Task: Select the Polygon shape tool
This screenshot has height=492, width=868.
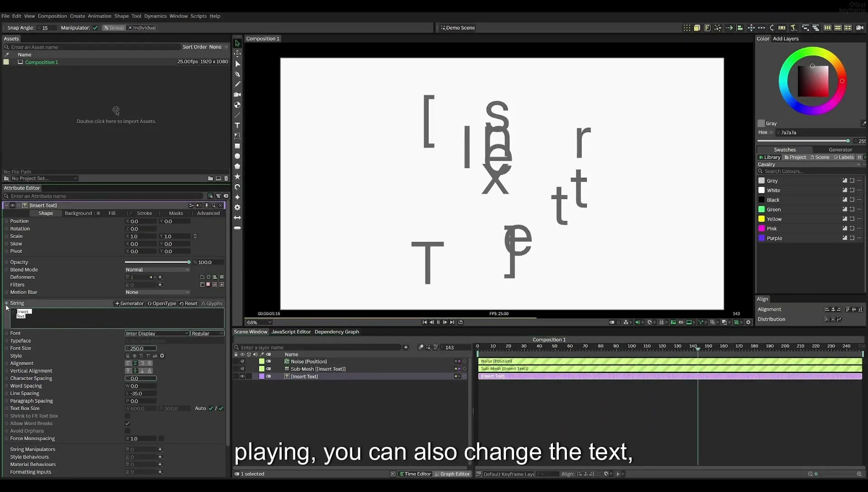Action: pos(237,166)
